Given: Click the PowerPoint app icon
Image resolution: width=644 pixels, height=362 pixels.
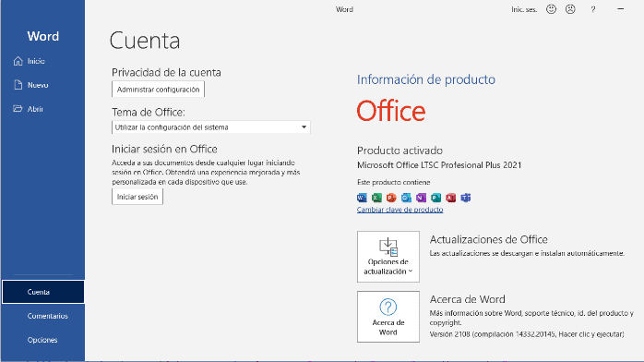Looking at the screenshot, I should 391,198.
